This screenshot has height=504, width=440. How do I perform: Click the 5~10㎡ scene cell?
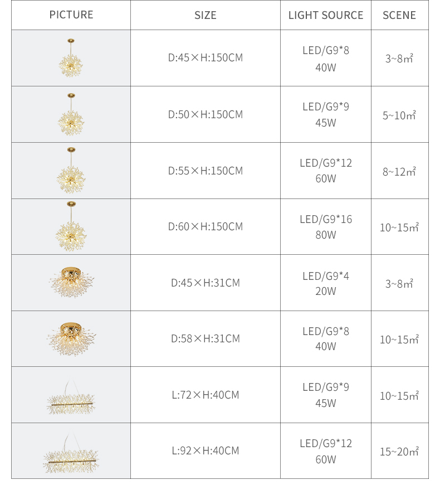click(399, 114)
